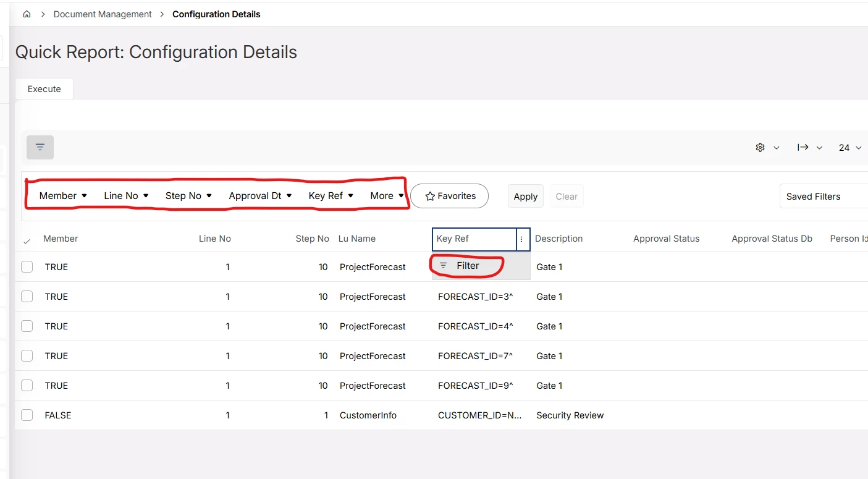
Task: Click the Key Ref column options icon
Action: [x=523, y=239]
